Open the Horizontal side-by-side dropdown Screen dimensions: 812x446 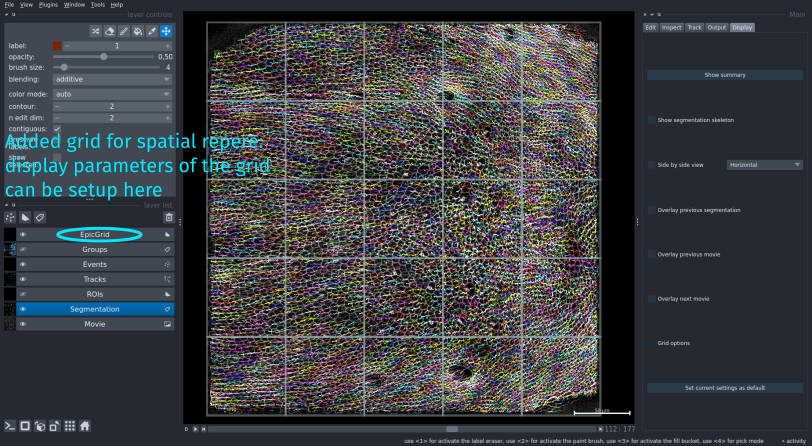tap(764, 164)
